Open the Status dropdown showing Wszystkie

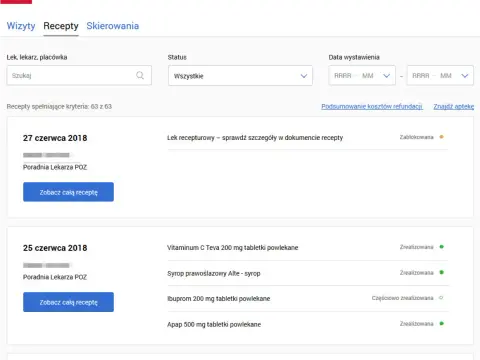click(240, 76)
